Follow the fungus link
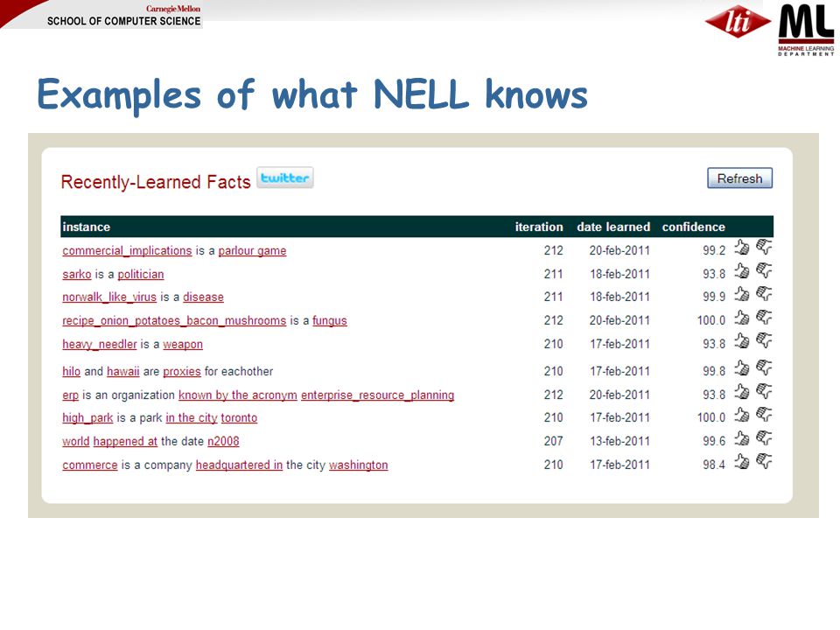Viewport: 840px width, 630px height. click(330, 321)
